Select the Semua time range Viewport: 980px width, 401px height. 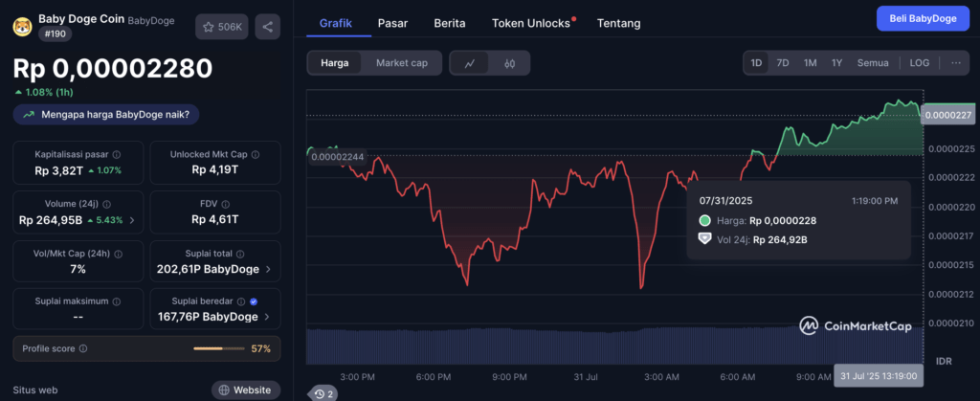[873, 63]
